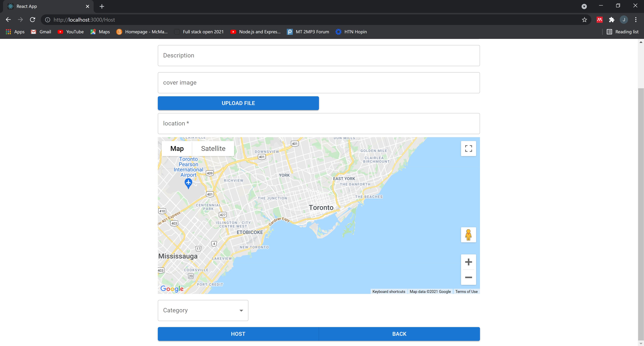
Task: Open Chrome three-dot menu
Action: [635, 20]
